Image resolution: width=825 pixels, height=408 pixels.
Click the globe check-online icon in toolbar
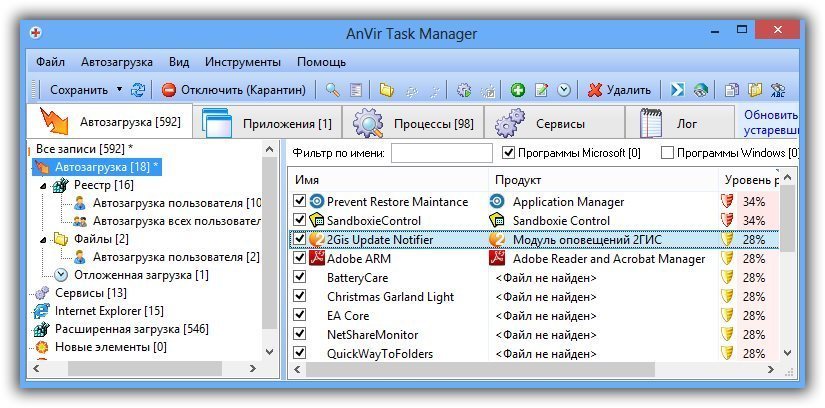[700, 90]
